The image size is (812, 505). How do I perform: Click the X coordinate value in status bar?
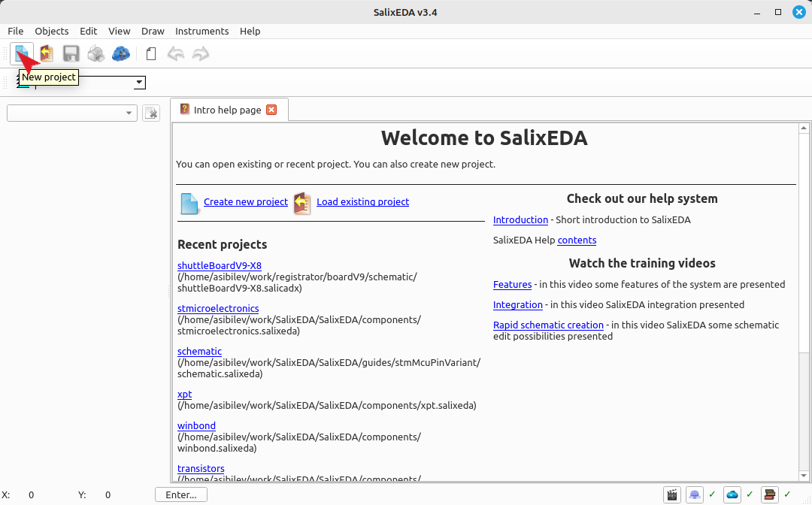[31, 495]
